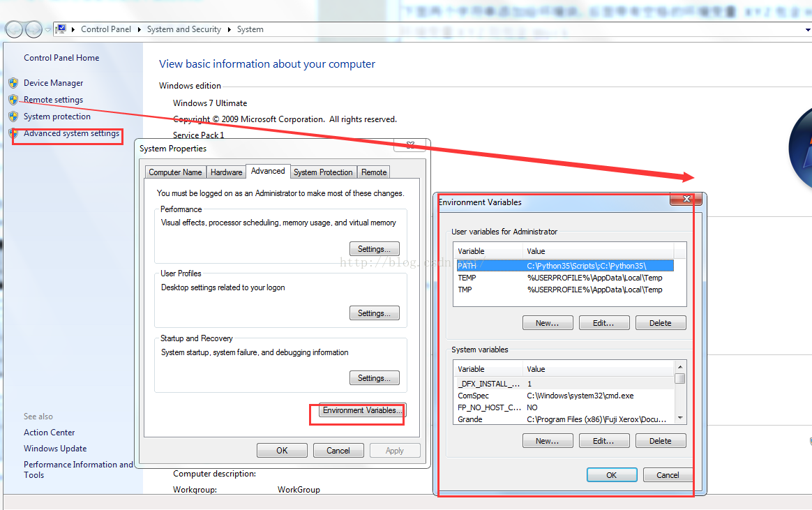Image resolution: width=812 pixels, height=510 pixels.
Task: Click Value column header in user variables
Action: click(x=598, y=251)
